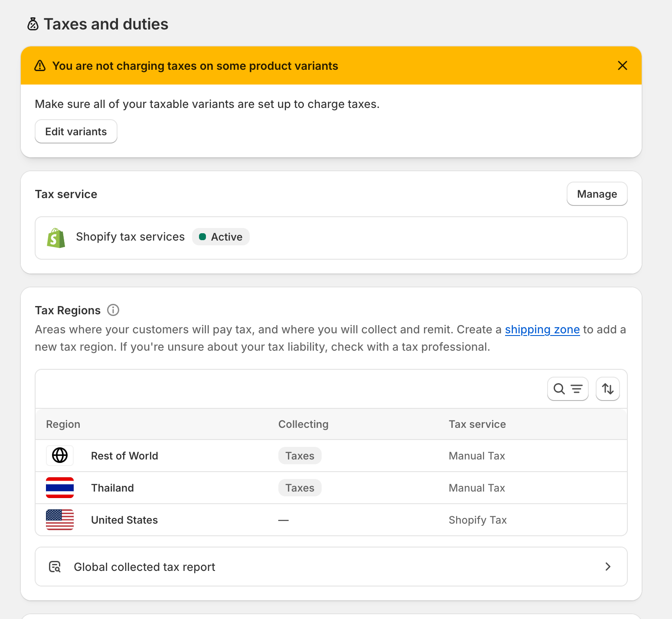This screenshot has width=672, height=619.
Task: Click the Shopify bag logo icon
Action: pos(56,238)
